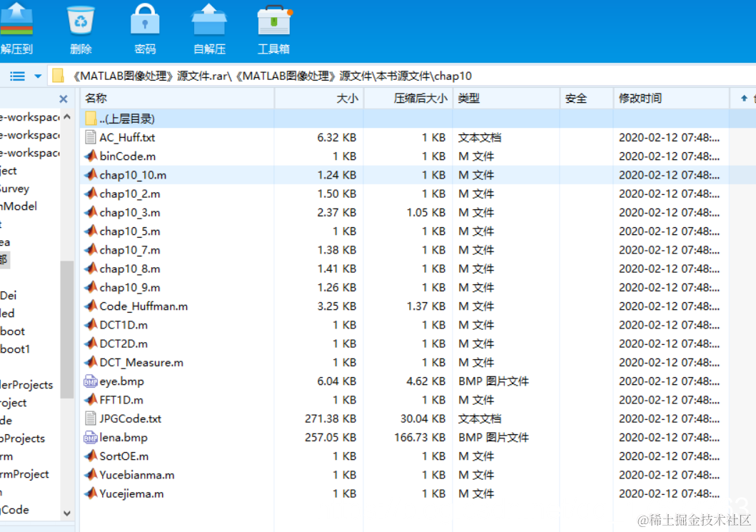Close the left folder tree panel
Viewport: 756px width, 532px height.
tap(63, 99)
